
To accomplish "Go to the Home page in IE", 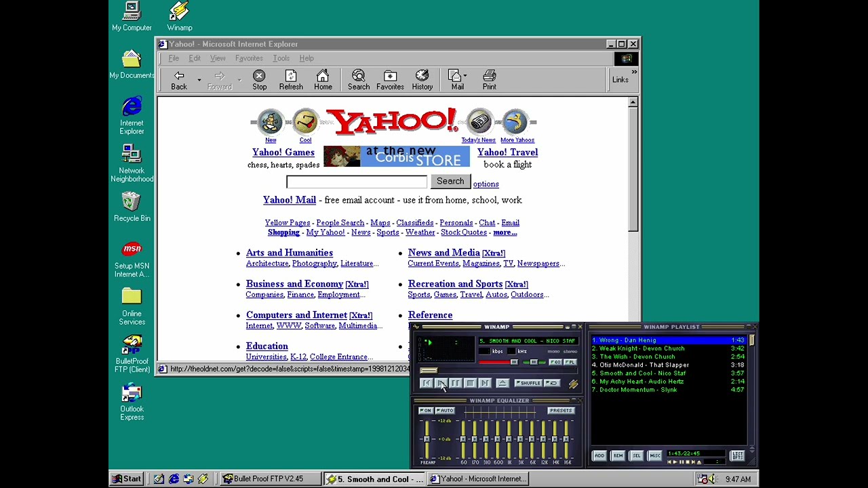I will (x=323, y=80).
